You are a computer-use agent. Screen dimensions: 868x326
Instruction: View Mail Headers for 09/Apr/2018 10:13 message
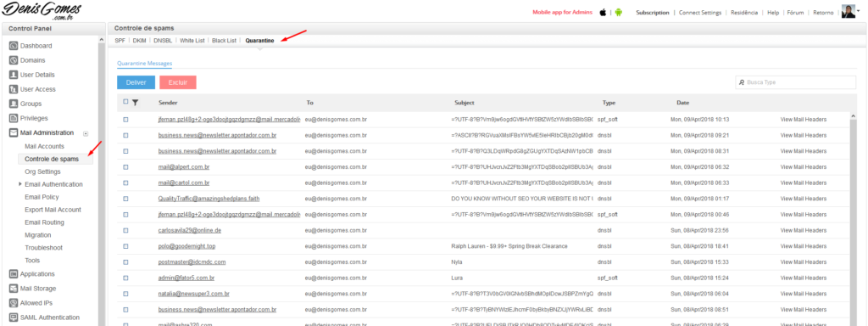pos(804,119)
